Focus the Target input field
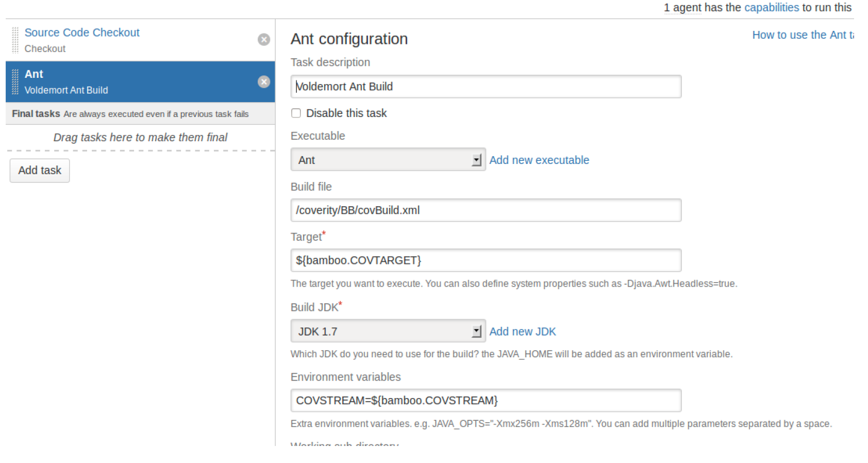 point(486,260)
